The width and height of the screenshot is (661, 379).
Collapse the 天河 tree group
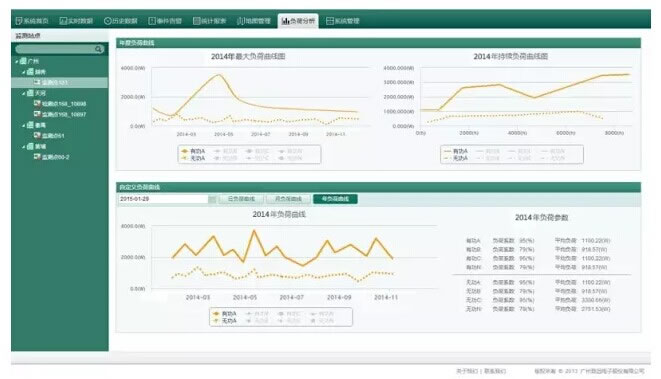coord(24,93)
